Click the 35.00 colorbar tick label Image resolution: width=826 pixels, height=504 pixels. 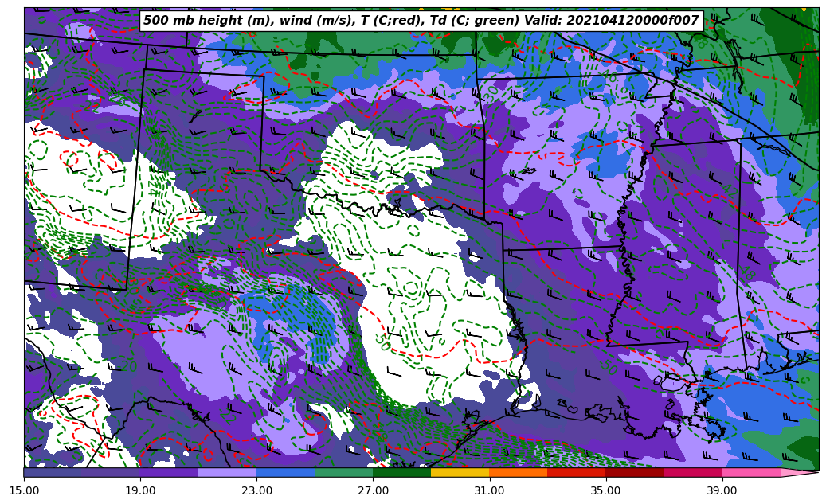coord(605,490)
